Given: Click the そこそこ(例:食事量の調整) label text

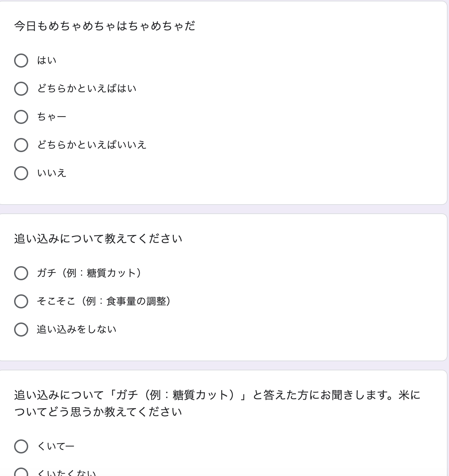Looking at the screenshot, I should point(104,301).
